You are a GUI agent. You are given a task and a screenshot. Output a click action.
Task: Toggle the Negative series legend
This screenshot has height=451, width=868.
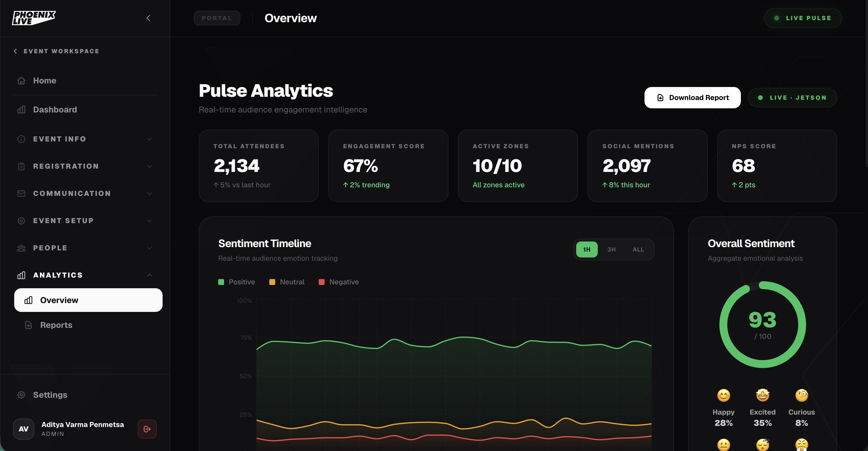339,282
